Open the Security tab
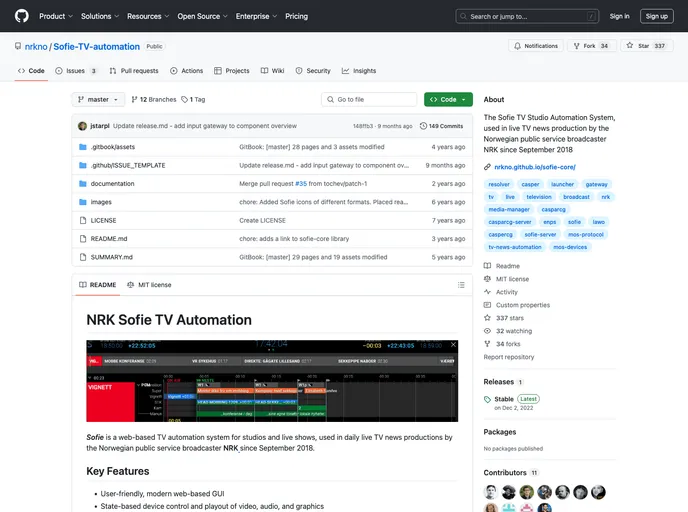This screenshot has height=512, width=688. (313, 71)
